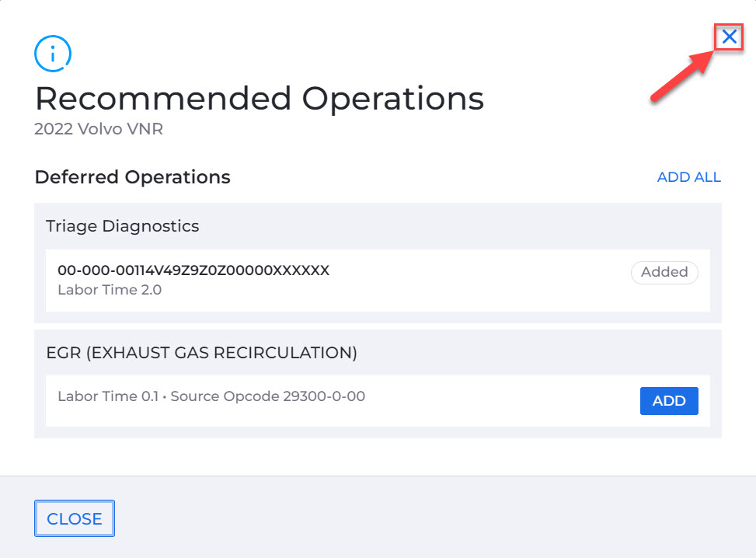
Task: Click the Labor Time 0.1 text
Action: [x=108, y=396]
